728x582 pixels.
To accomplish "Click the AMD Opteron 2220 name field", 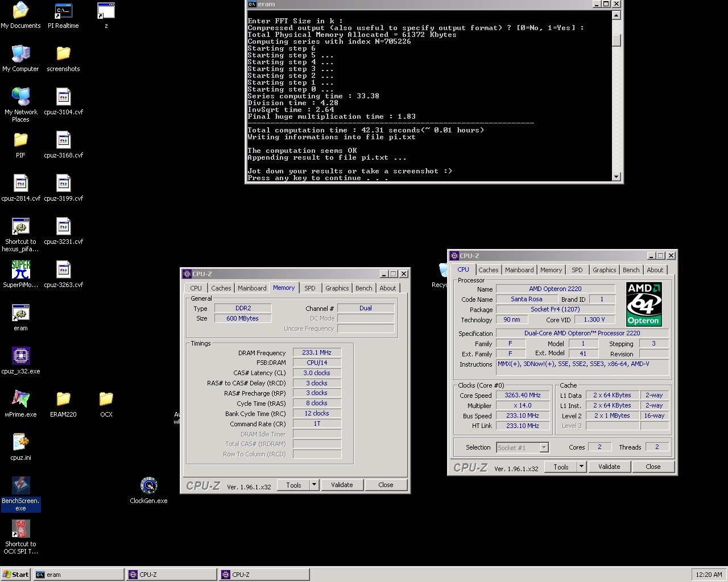I will coord(555,289).
